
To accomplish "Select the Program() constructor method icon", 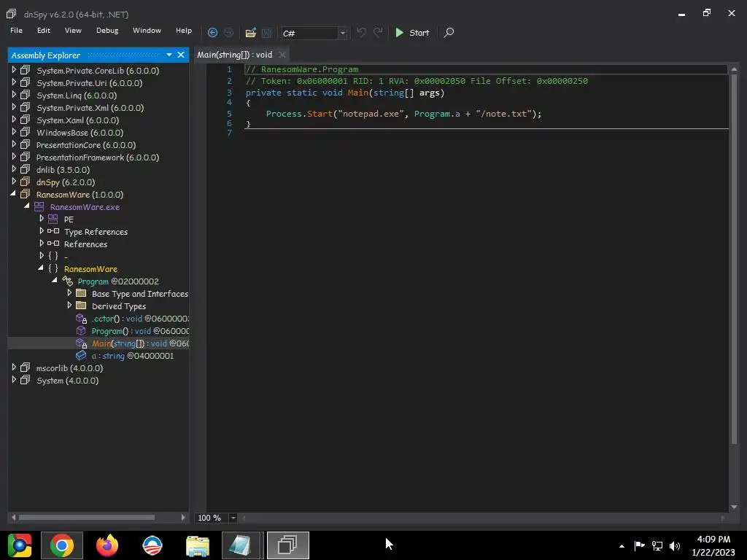I will point(81,331).
